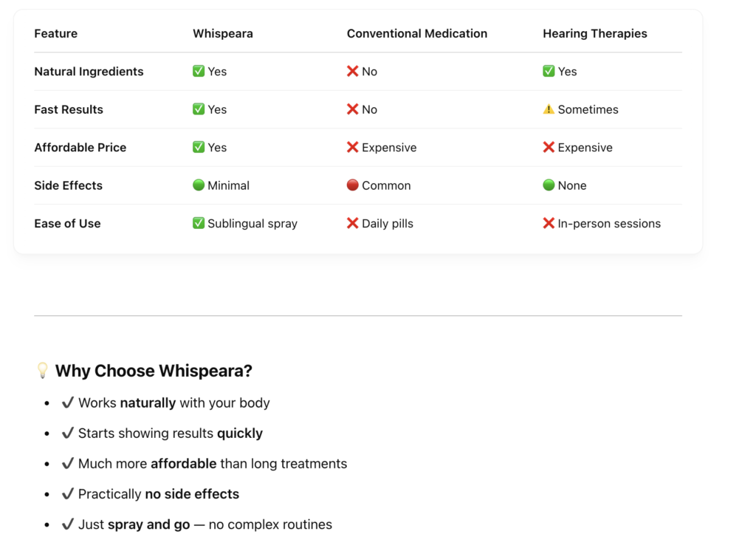Click the green checkmark beside Whispeara Natural Ingredients
Screen dimensions: 756x548
(x=199, y=72)
